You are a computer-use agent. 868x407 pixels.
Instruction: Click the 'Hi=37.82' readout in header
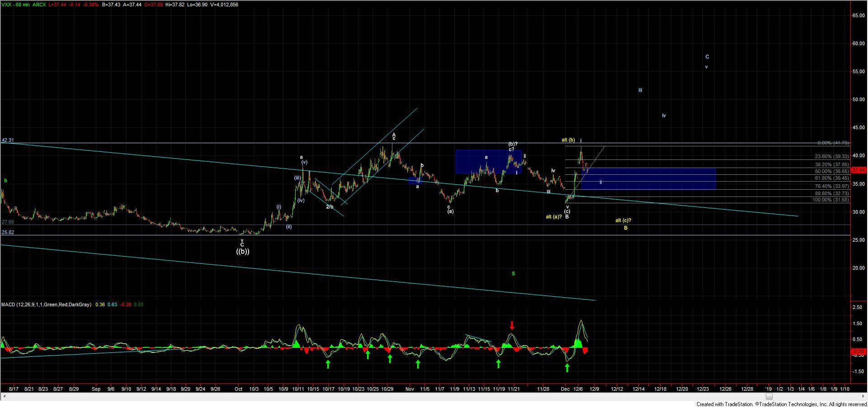[x=176, y=5]
